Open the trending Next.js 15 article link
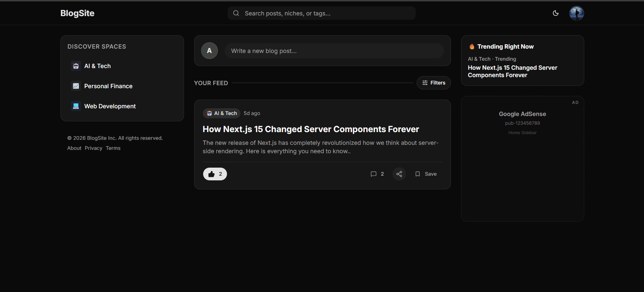The width and height of the screenshot is (644, 292). point(512,71)
